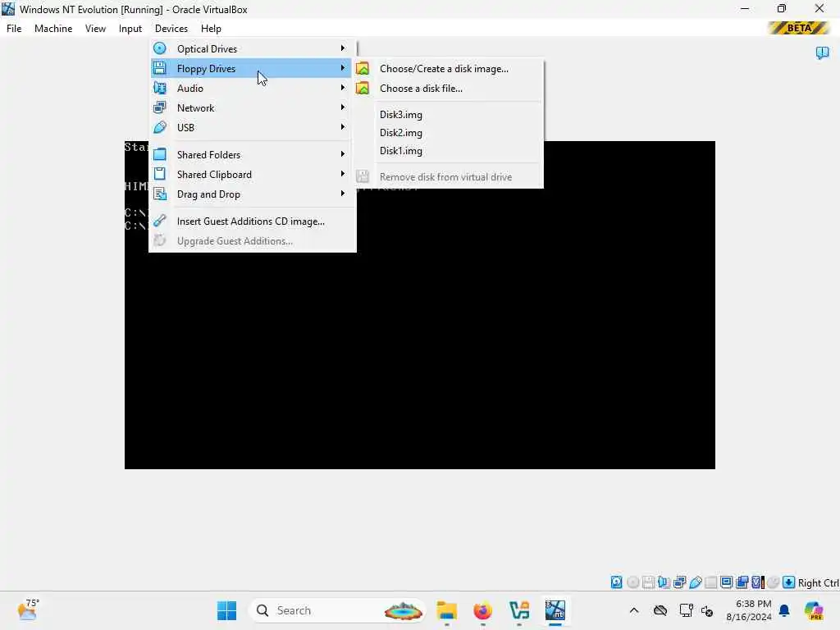The width and height of the screenshot is (840, 630).
Task: Click USB status bar icon
Action: (696, 582)
